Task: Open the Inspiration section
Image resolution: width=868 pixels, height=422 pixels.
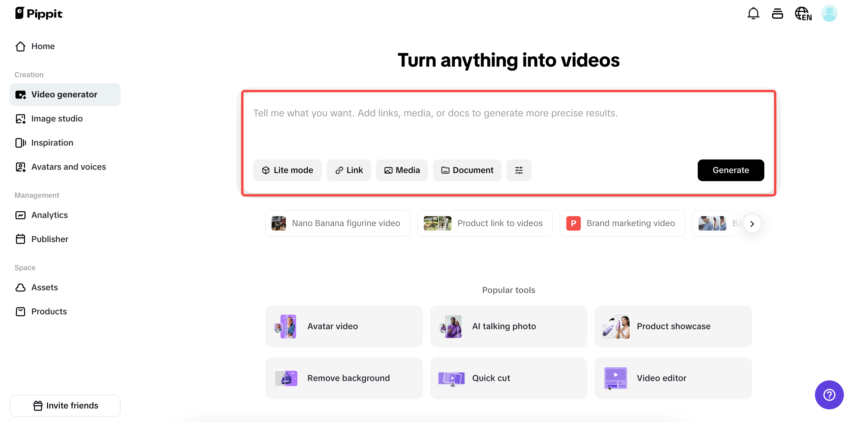Action: (52, 143)
